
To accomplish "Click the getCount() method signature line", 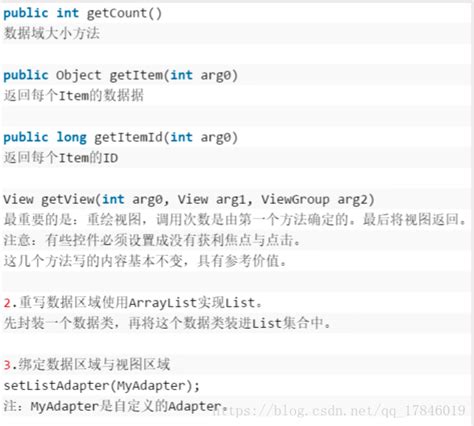I will 82,13.
